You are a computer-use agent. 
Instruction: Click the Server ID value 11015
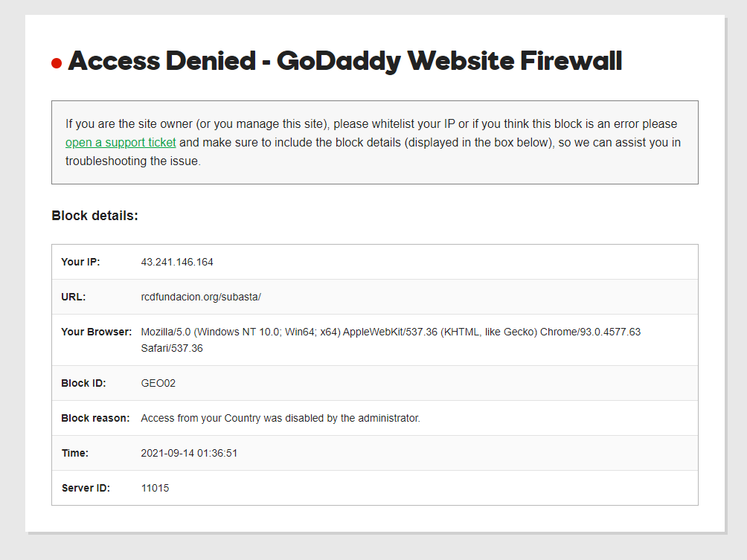click(x=155, y=488)
